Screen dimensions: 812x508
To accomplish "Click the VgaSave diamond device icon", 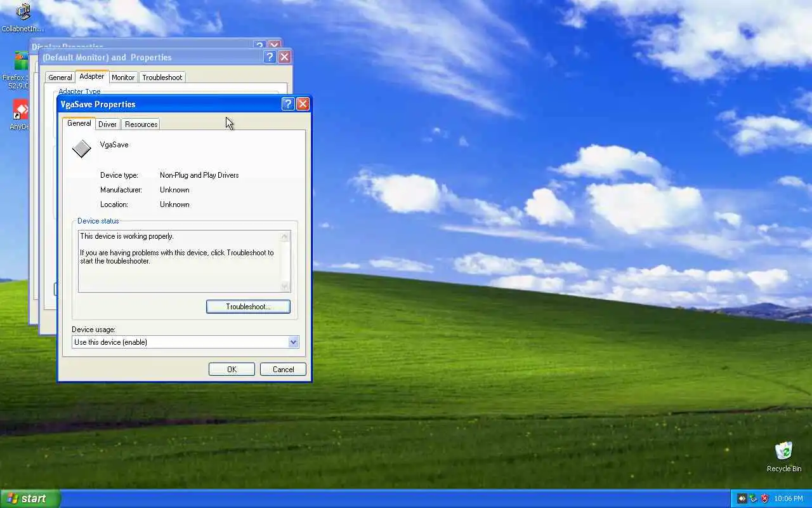I will 82,149.
